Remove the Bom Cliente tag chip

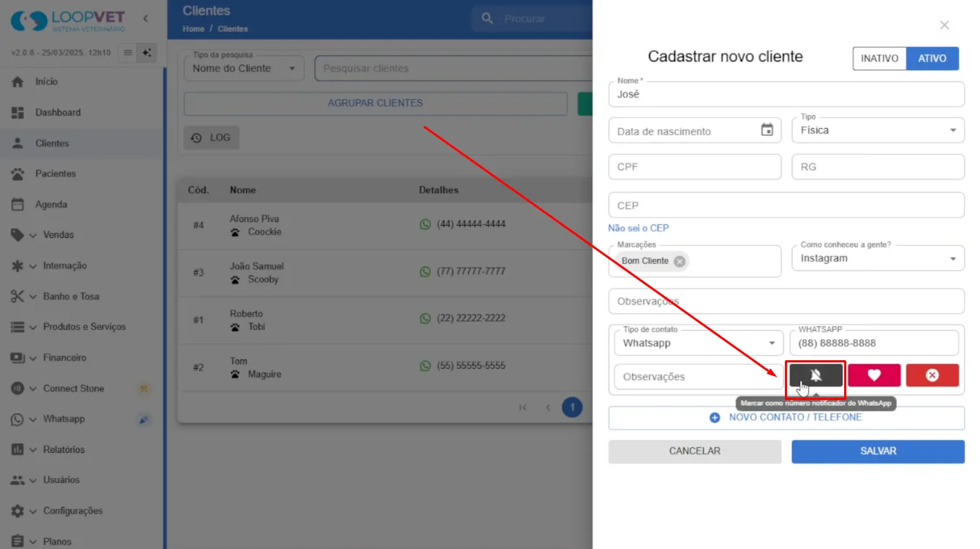point(679,261)
